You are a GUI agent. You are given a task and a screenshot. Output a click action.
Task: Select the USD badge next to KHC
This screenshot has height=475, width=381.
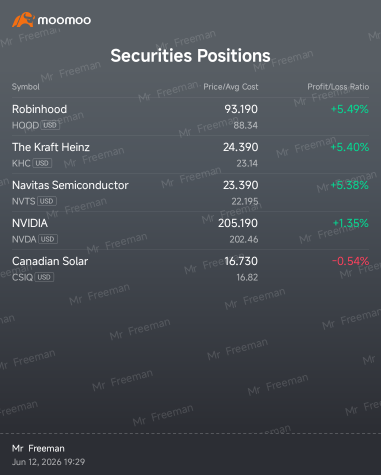42,163
